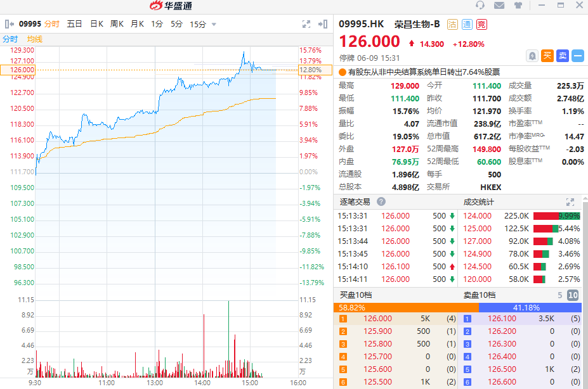Open the skin shirt icon
This screenshot has width=588, height=389.
518,5
